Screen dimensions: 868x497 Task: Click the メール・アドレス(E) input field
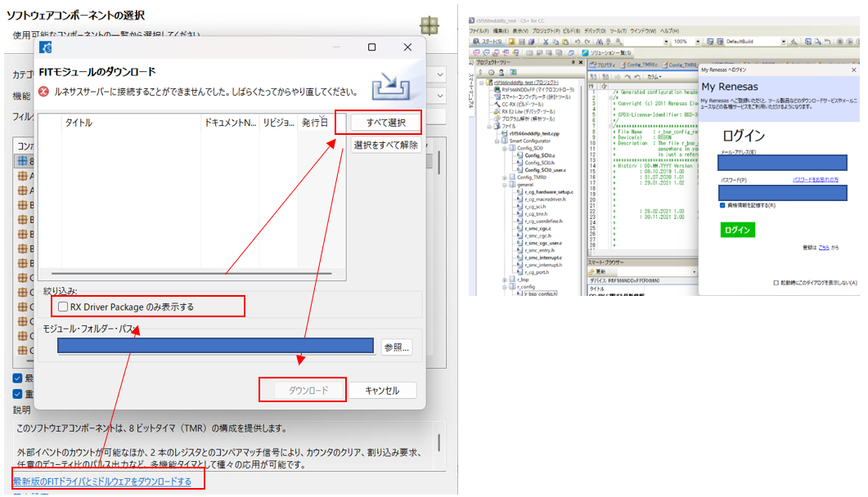(782, 163)
